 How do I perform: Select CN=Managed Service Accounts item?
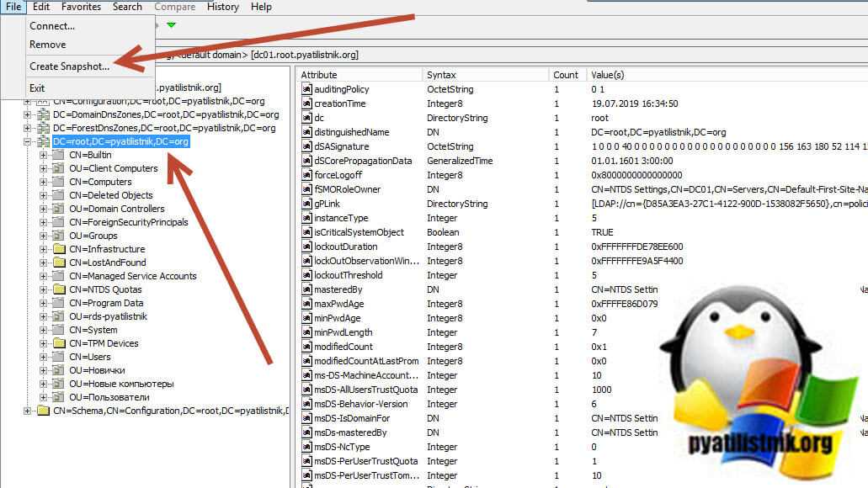(x=133, y=276)
